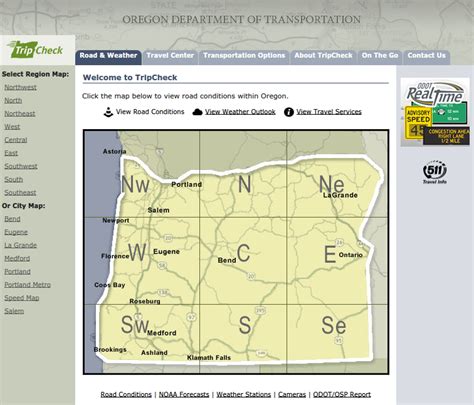474x405 pixels.
Task: Open the Northeast region map link
Action: (20, 114)
